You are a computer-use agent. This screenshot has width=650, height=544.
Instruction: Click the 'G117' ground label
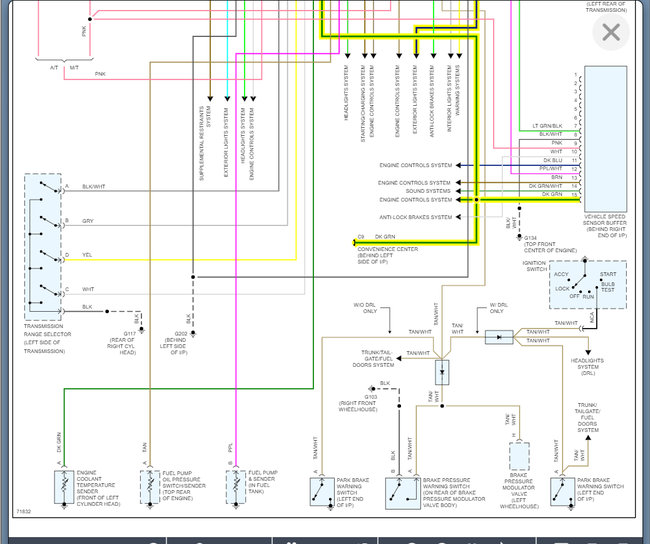(x=129, y=333)
